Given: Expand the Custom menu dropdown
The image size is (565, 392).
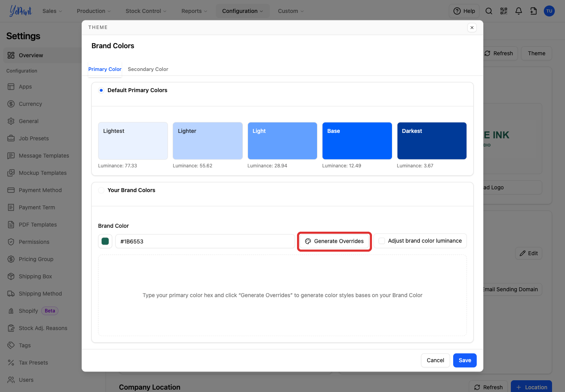Looking at the screenshot, I should coord(291,11).
